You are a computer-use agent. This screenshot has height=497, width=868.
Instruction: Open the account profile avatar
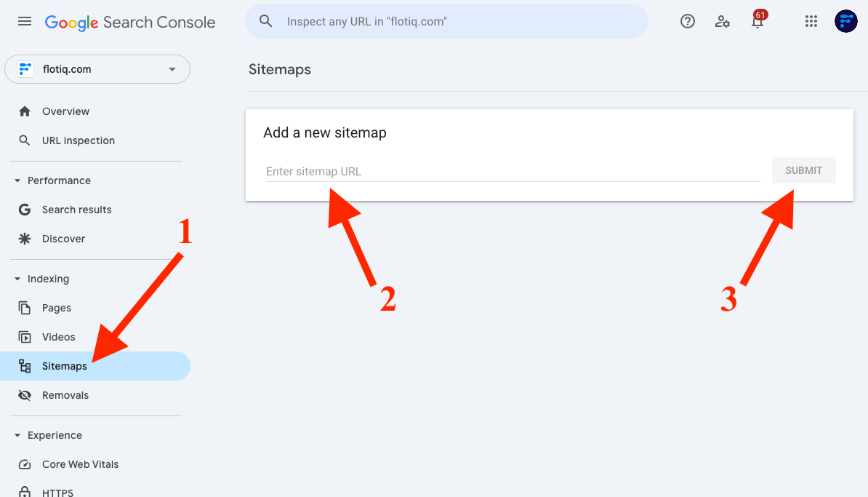(x=846, y=22)
